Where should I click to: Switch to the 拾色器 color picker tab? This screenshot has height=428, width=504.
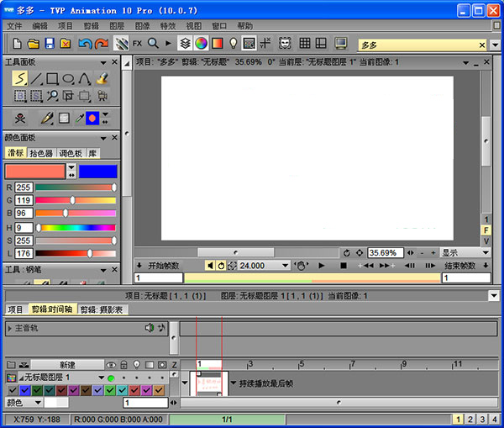click(41, 153)
